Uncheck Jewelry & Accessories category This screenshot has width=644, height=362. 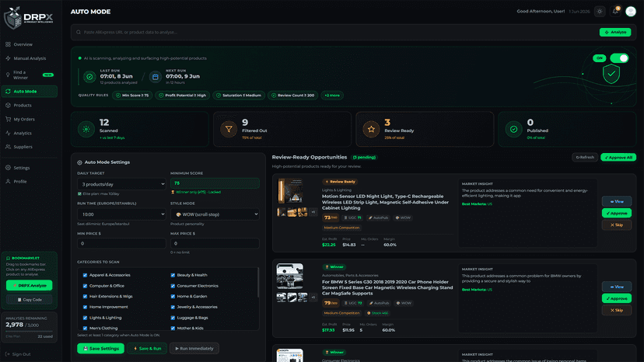click(x=173, y=307)
